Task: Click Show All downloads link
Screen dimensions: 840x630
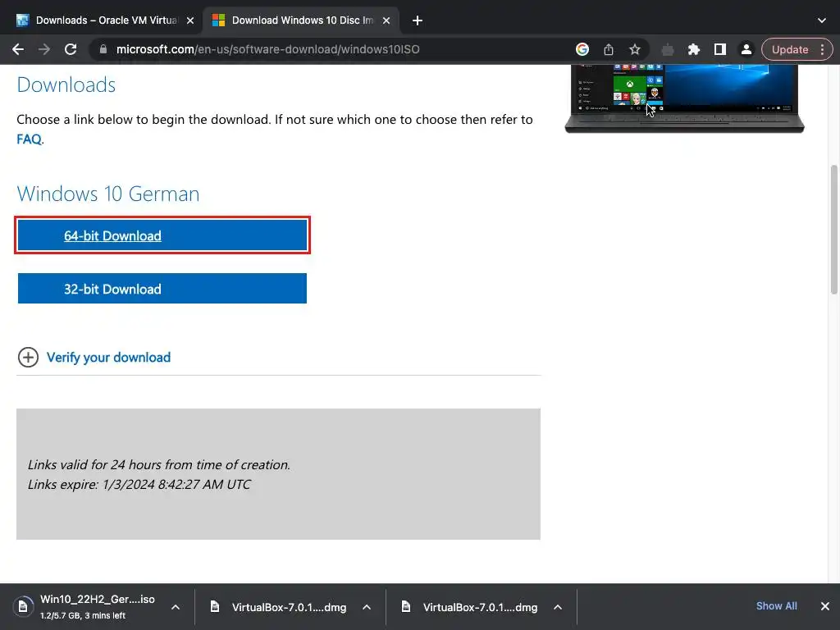Action: coord(776,606)
